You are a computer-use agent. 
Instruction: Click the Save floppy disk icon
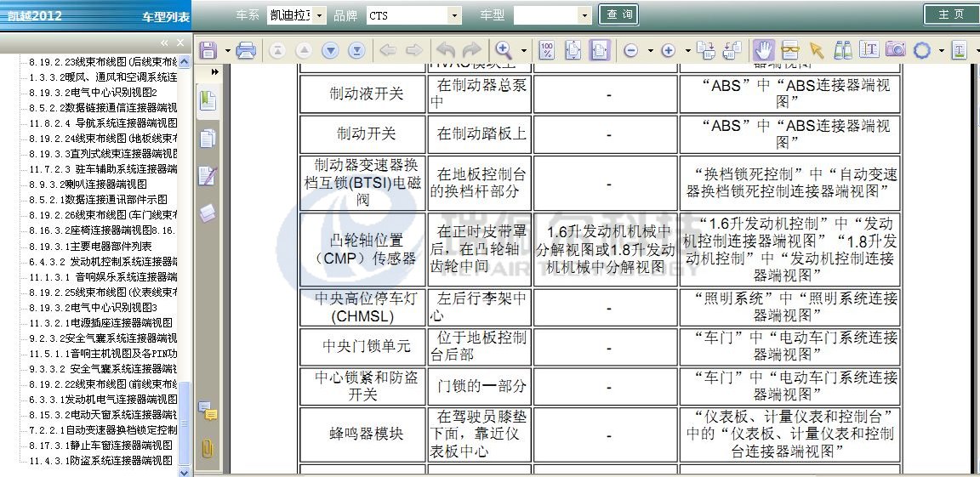click(208, 50)
